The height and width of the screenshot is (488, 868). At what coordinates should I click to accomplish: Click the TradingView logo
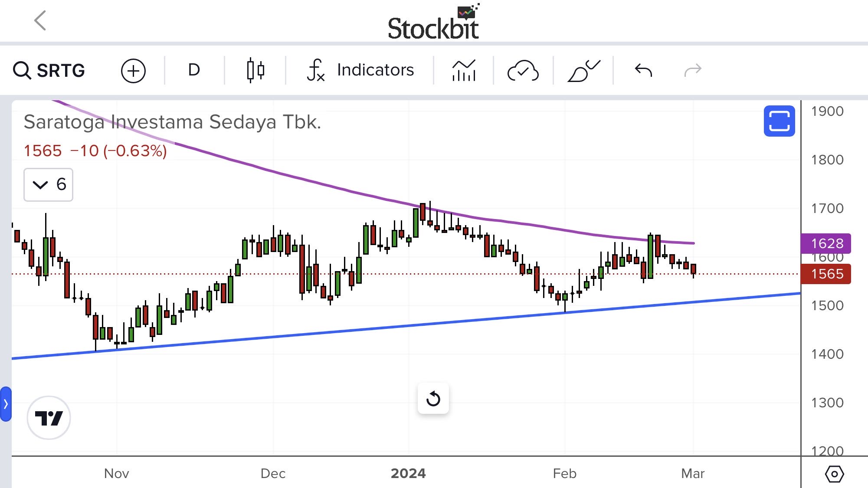49,418
